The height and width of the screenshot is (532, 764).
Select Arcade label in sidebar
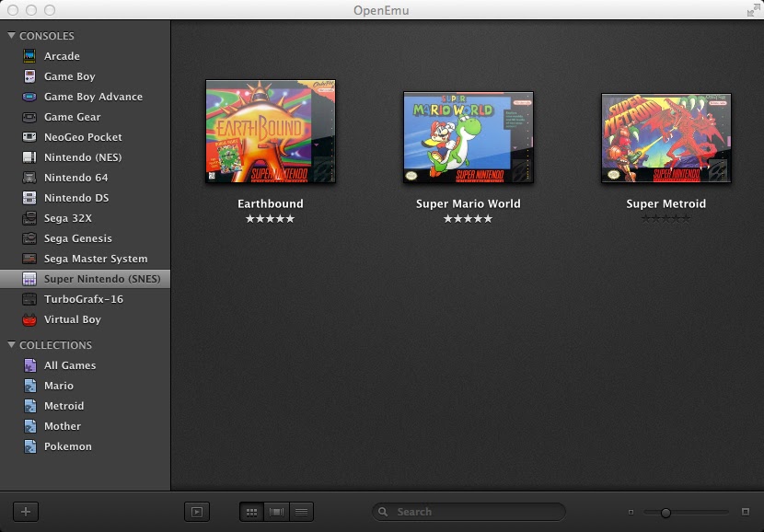(62, 56)
